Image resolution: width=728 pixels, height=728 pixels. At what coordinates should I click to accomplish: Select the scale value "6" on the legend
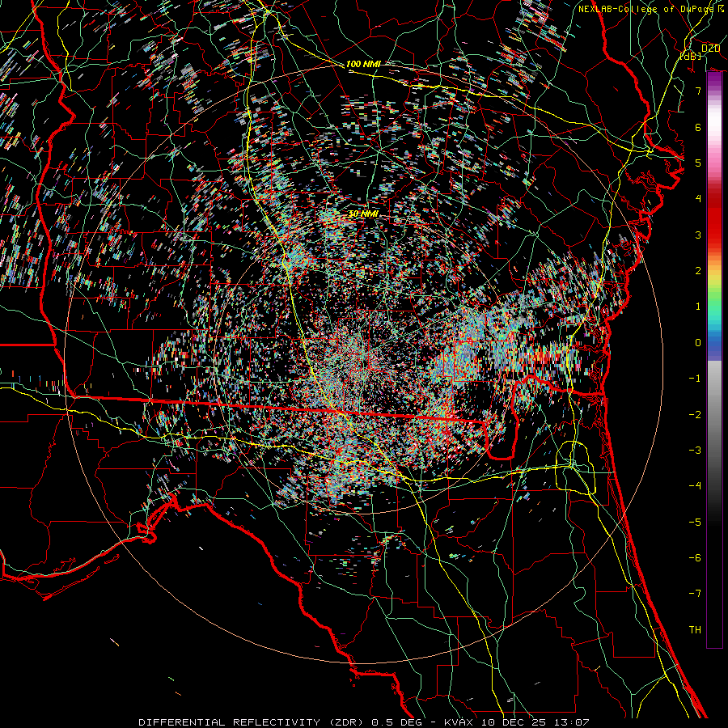click(x=698, y=127)
